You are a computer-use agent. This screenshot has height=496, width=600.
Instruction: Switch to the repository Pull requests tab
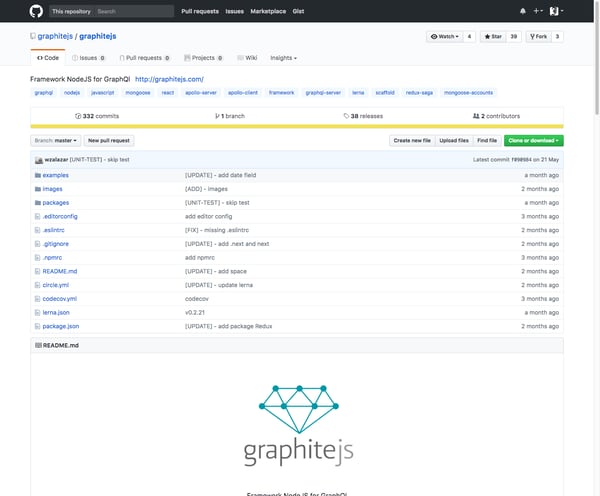pos(144,58)
